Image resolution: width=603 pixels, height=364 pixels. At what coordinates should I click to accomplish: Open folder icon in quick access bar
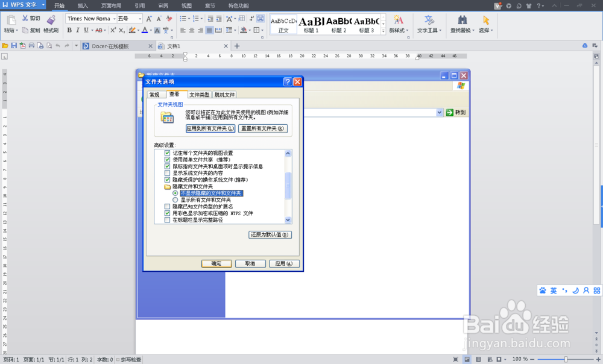pyautogui.click(x=5, y=46)
